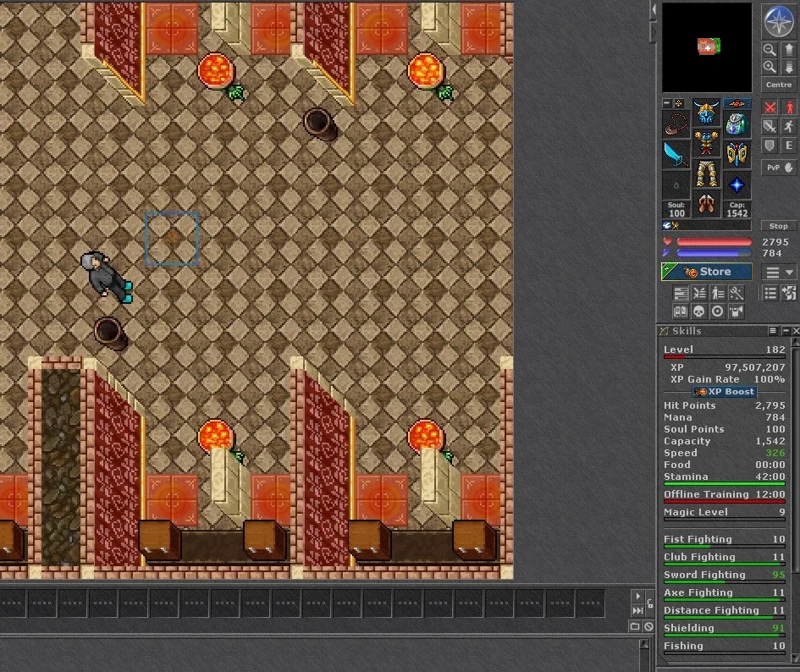Click the Sword Fighting skill row
The height and width of the screenshot is (672, 800).
click(724, 576)
